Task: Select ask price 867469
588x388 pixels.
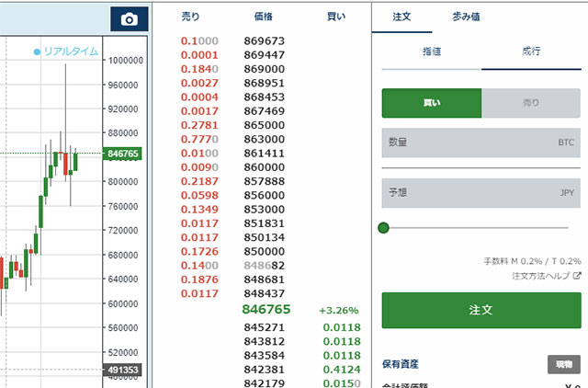Action: tap(264, 111)
